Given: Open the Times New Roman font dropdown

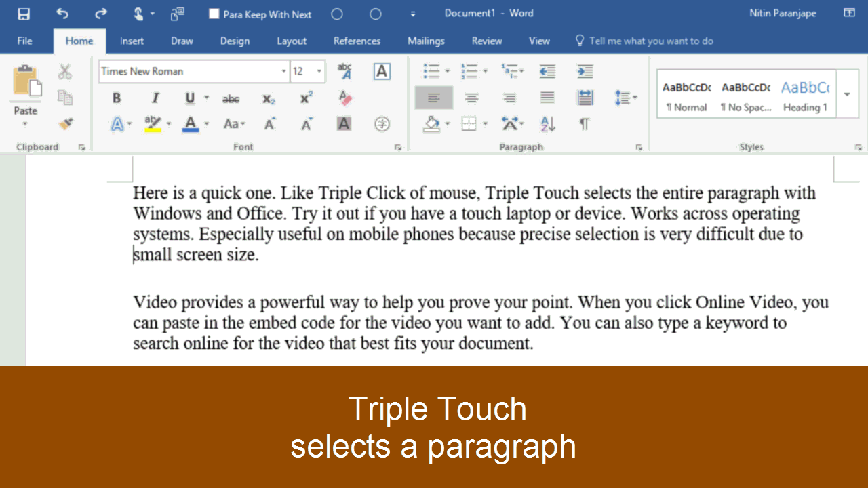Looking at the screenshot, I should [x=283, y=71].
